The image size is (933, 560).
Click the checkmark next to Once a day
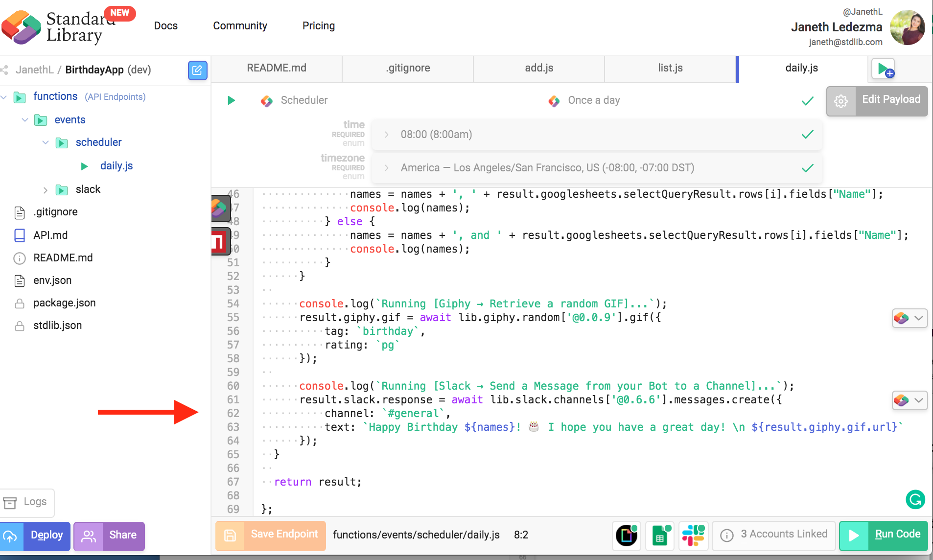click(x=808, y=101)
